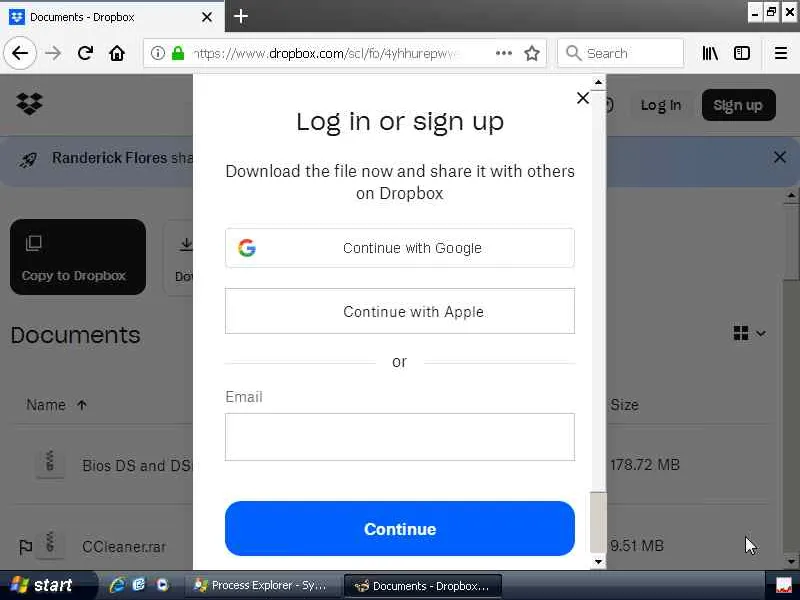Show site information icon in address bar
Image resolution: width=800 pixels, height=600 pixels.
click(x=158, y=53)
